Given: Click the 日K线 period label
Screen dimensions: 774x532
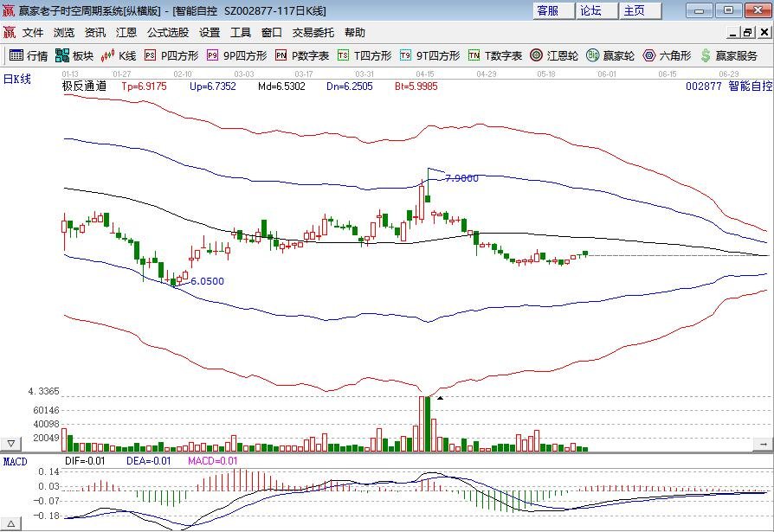Looking at the screenshot, I should click(x=16, y=79).
